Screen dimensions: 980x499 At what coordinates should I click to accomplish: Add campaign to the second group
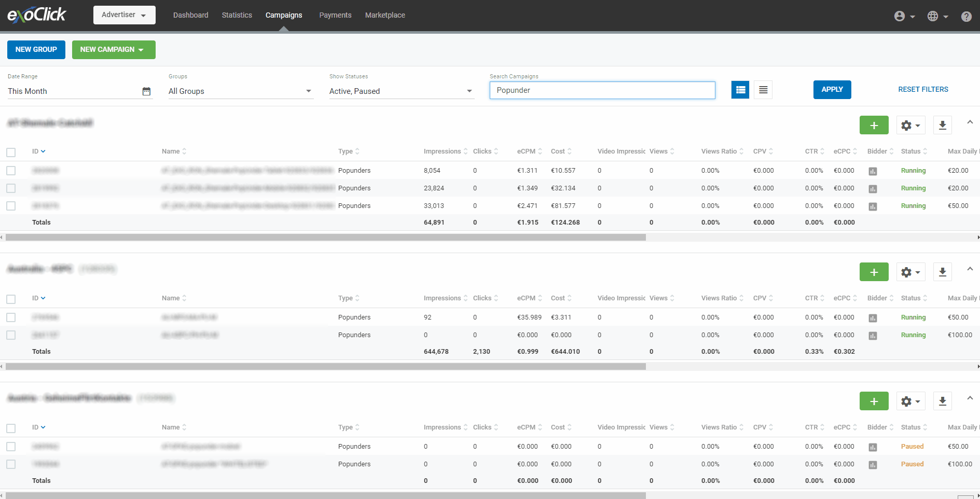pos(874,272)
